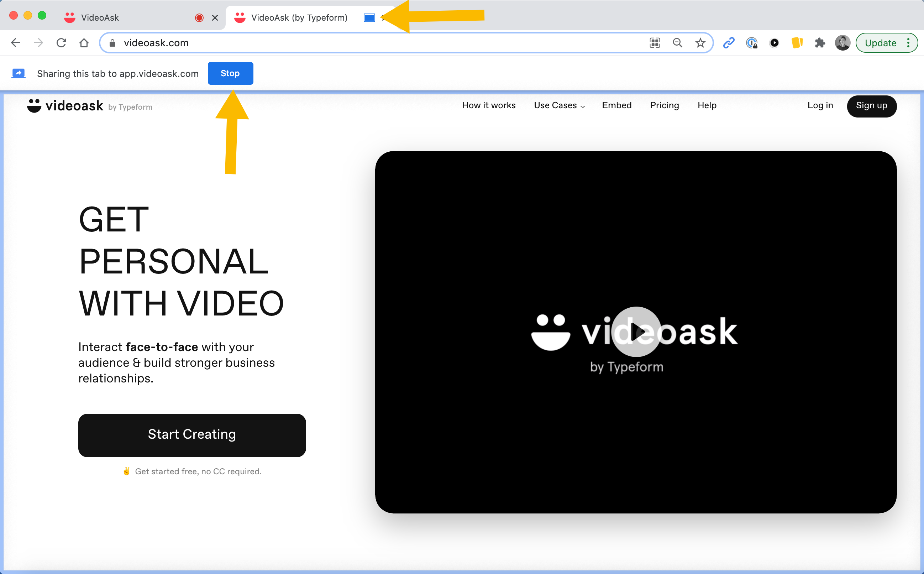
Task: Close the first VideoAsk tab
Action: 215,17
